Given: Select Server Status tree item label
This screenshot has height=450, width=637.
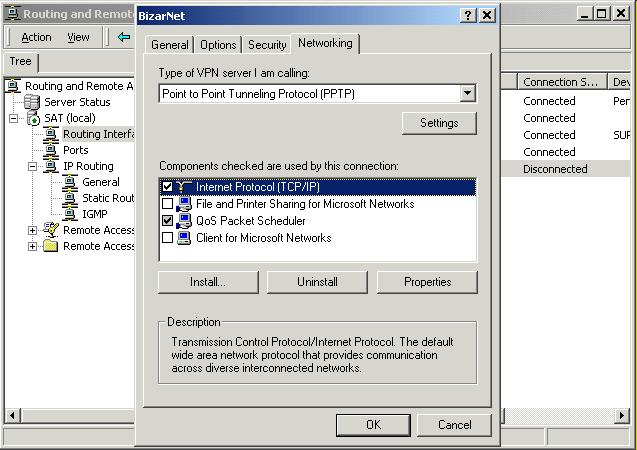Looking at the screenshot, I should (x=77, y=102).
